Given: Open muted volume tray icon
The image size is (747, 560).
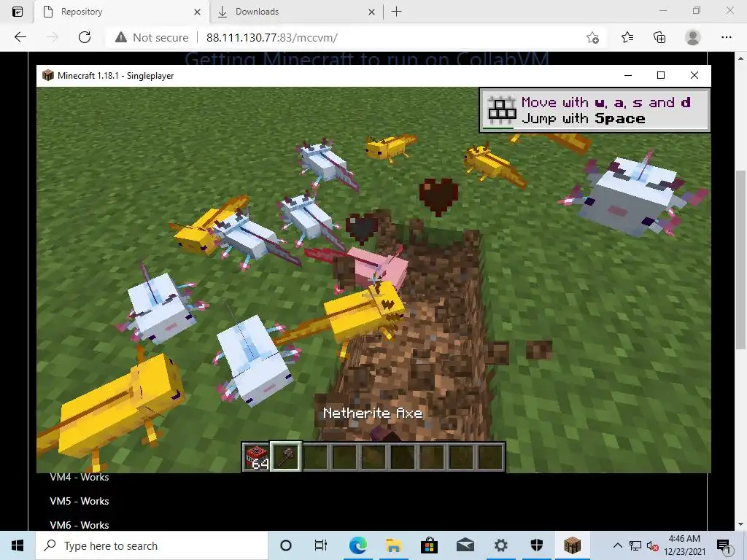Looking at the screenshot, I should coord(653,545).
